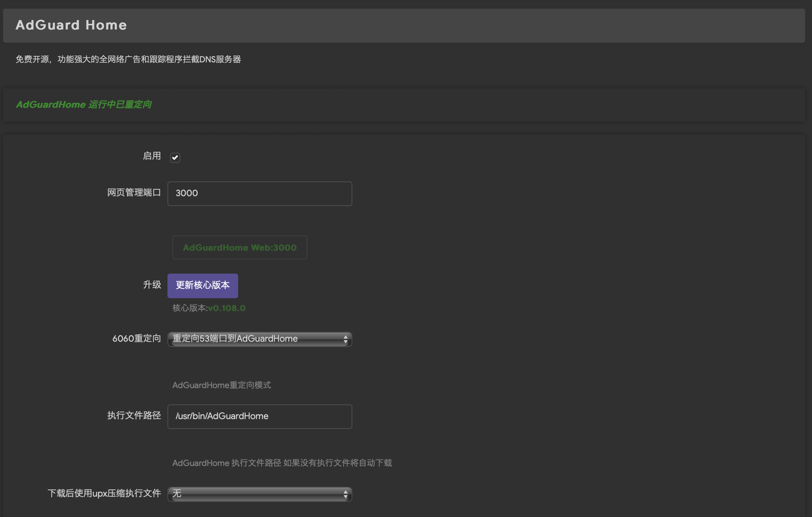Click the 网页管理端口 input field showing 3000
This screenshot has width=812, height=517.
coord(260,193)
